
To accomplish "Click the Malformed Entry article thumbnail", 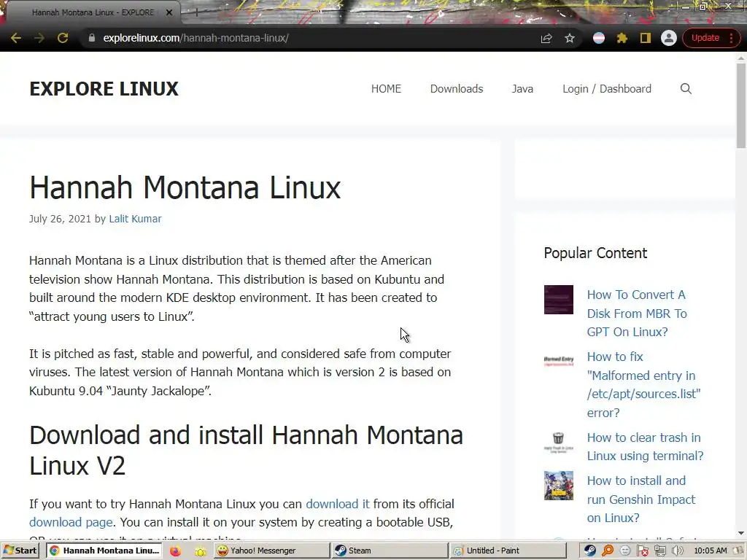I will [x=558, y=362].
